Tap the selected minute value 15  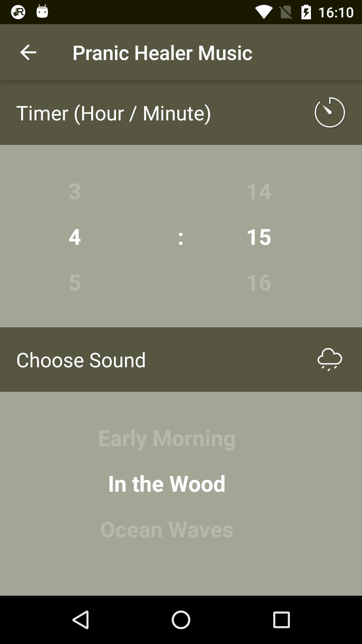[x=258, y=236]
